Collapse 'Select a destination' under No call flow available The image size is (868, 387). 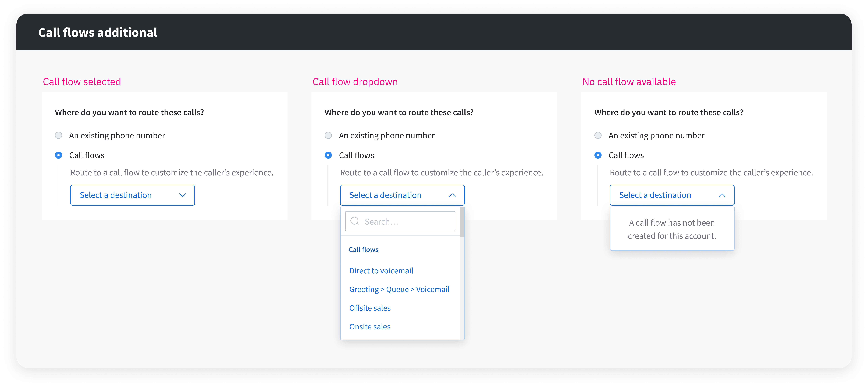(655, 195)
